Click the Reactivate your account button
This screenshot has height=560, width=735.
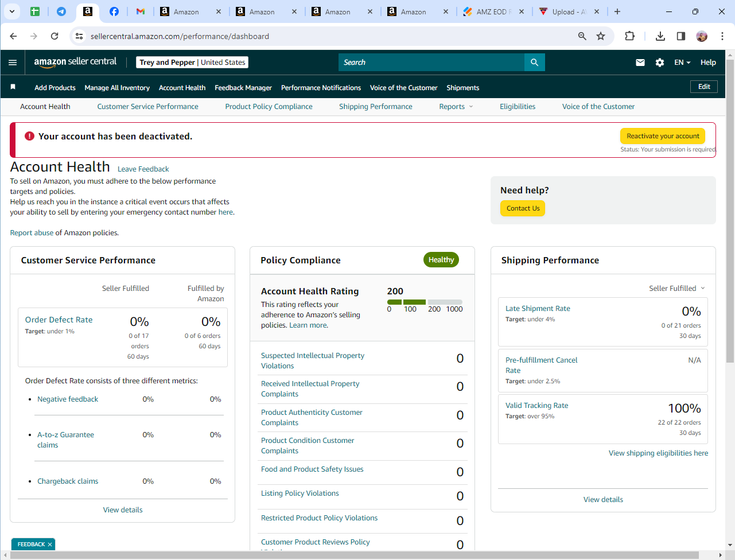point(663,136)
